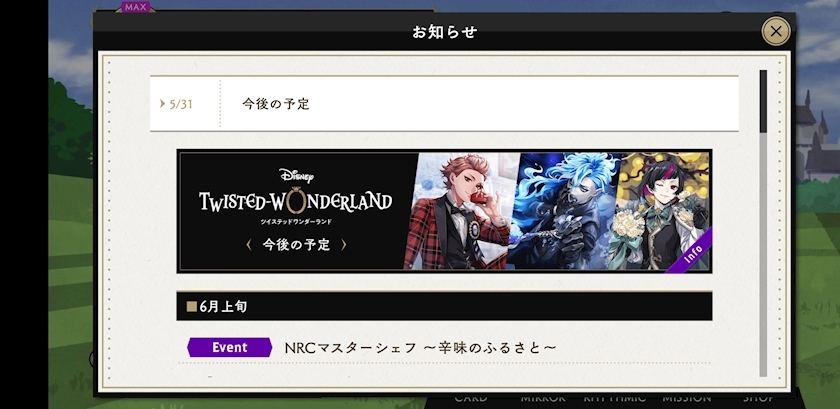Click the notice list scrollbar thumb

point(763,101)
